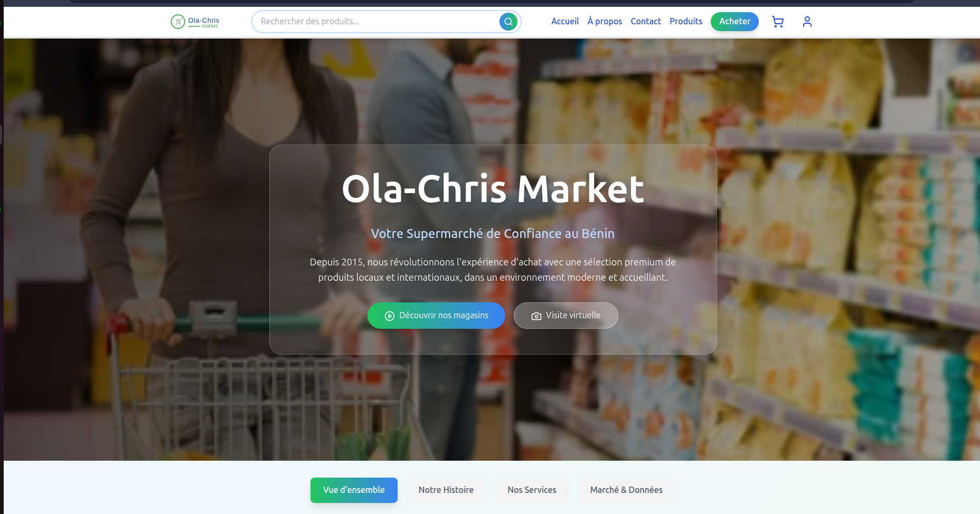This screenshot has height=514, width=980.
Task: Open the shopping cart icon
Action: [777, 22]
